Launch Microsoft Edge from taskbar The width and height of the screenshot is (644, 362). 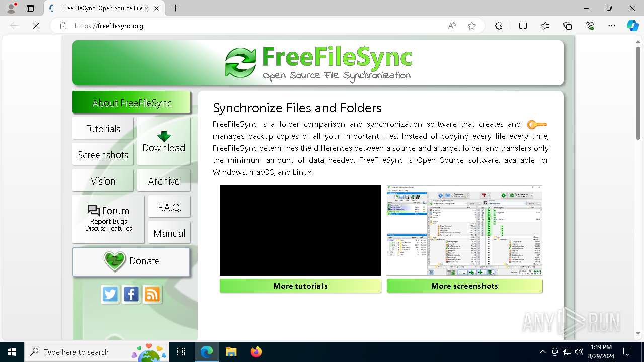point(207,352)
